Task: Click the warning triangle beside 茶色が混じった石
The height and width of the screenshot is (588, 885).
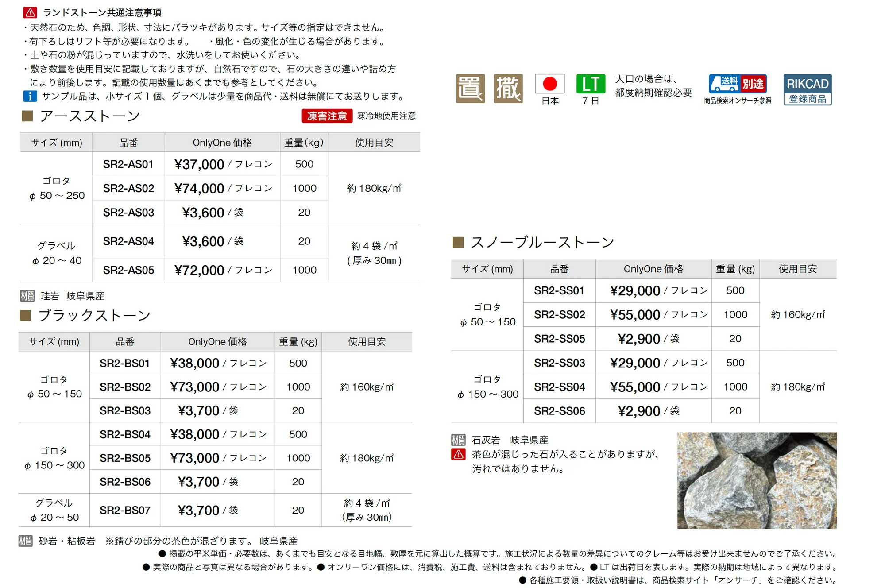Action: pyautogui.click(x=458, y=454)
